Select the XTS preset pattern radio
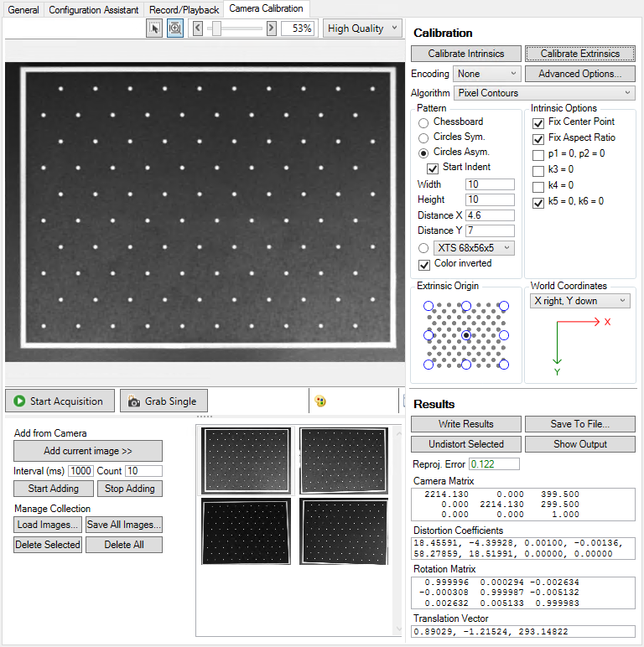Screen dimensions: 644x647 pos(423,248)
